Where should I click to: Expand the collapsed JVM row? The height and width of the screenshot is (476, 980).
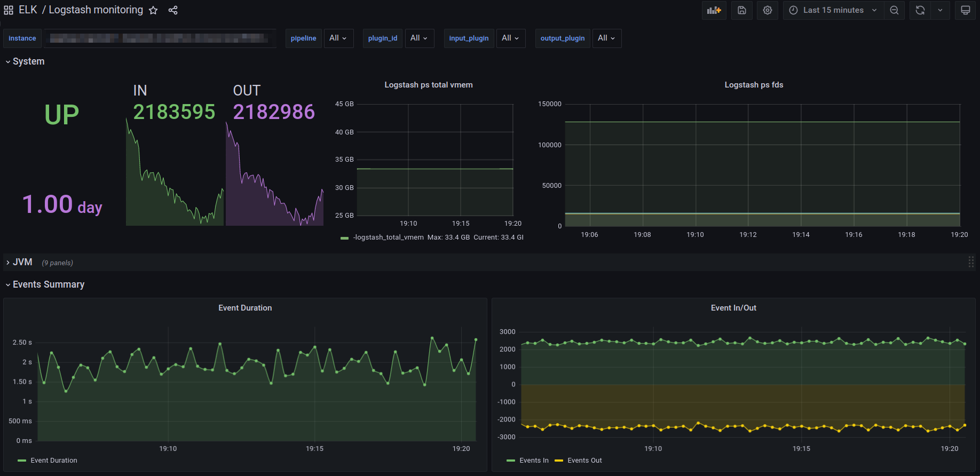coord(22,262)
